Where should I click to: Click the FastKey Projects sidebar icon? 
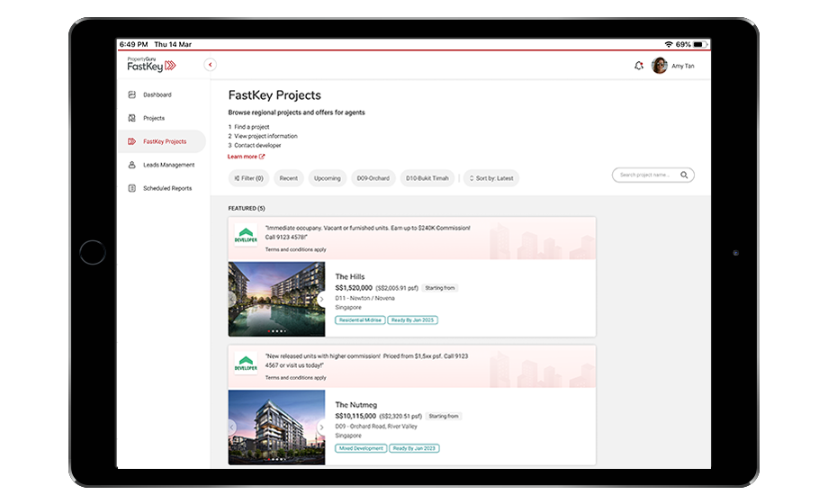coord(132,141)
